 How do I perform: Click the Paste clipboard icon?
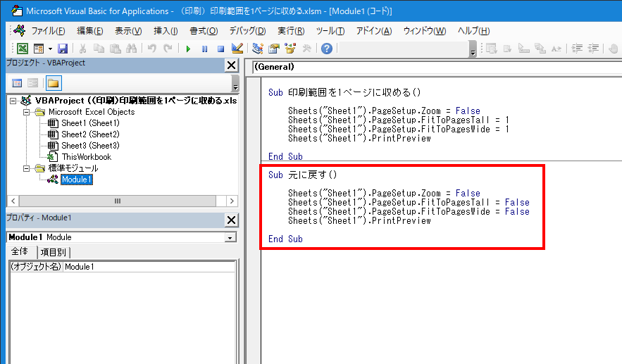tap(115, 49)
